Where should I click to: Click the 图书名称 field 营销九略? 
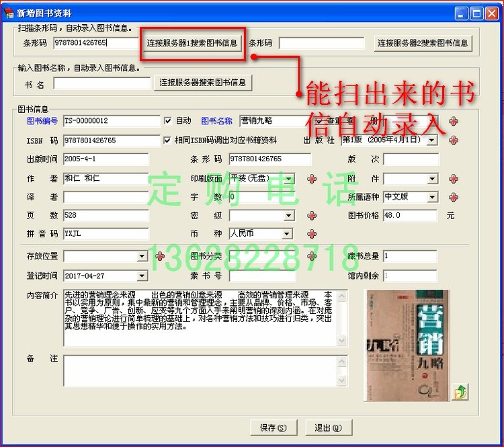276,121
